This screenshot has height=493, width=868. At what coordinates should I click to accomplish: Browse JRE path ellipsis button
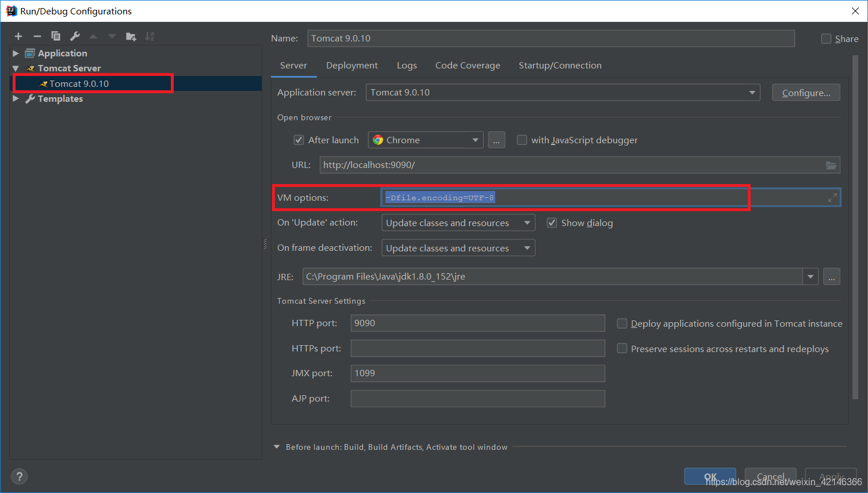click(832, 277)
